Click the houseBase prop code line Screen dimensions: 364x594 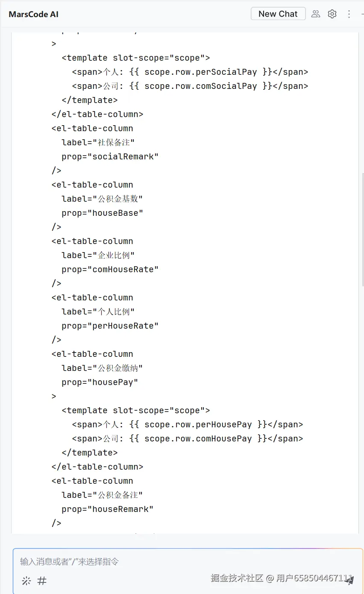(x=102, y=213)
